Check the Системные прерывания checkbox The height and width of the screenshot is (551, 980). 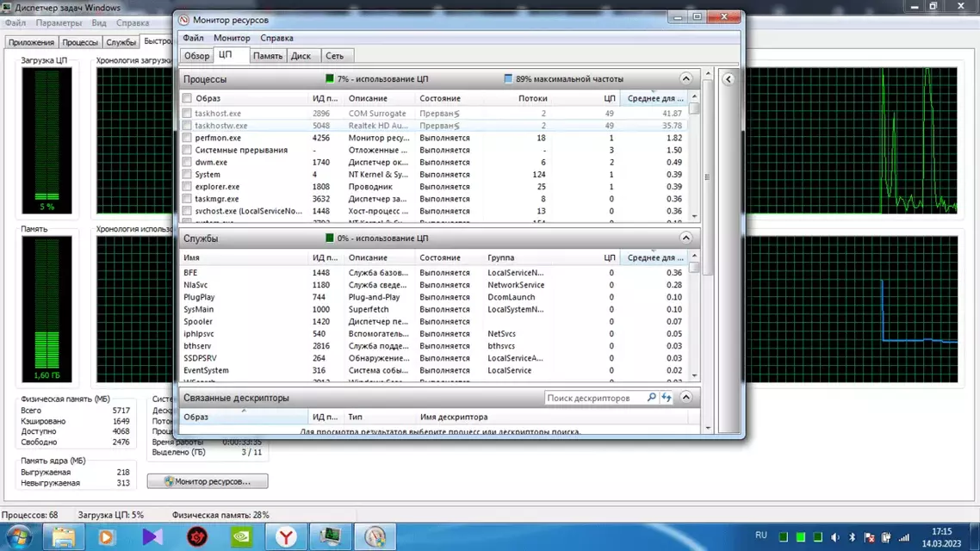pyautogui.click(x=187, y=150)
